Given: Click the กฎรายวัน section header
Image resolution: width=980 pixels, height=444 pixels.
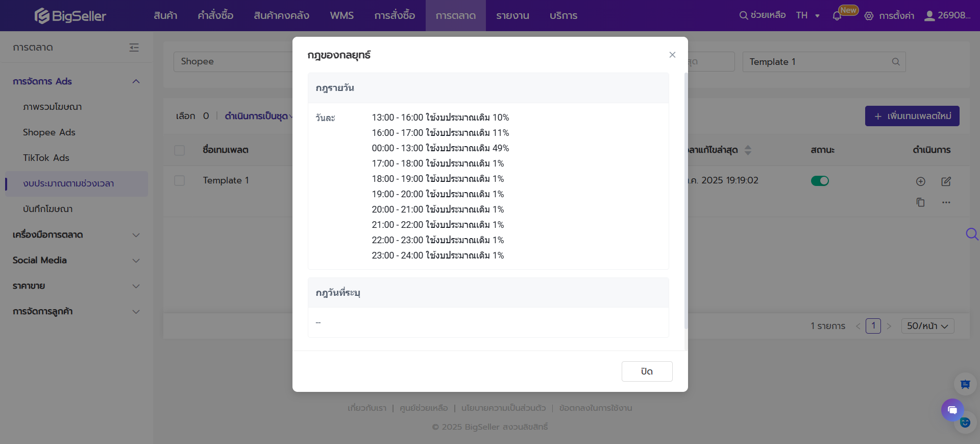Looking at the screenshot, I should 488,88.
